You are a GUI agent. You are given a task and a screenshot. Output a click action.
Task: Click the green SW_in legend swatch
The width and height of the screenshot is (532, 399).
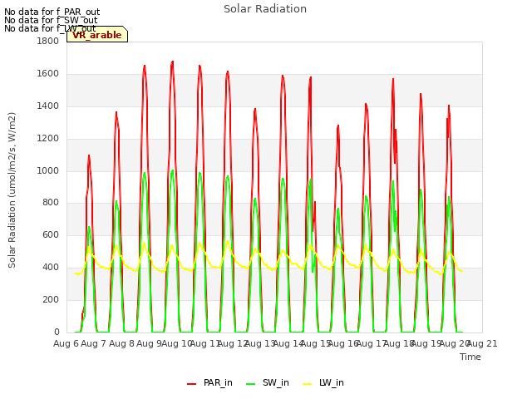(x=250, y=384)
